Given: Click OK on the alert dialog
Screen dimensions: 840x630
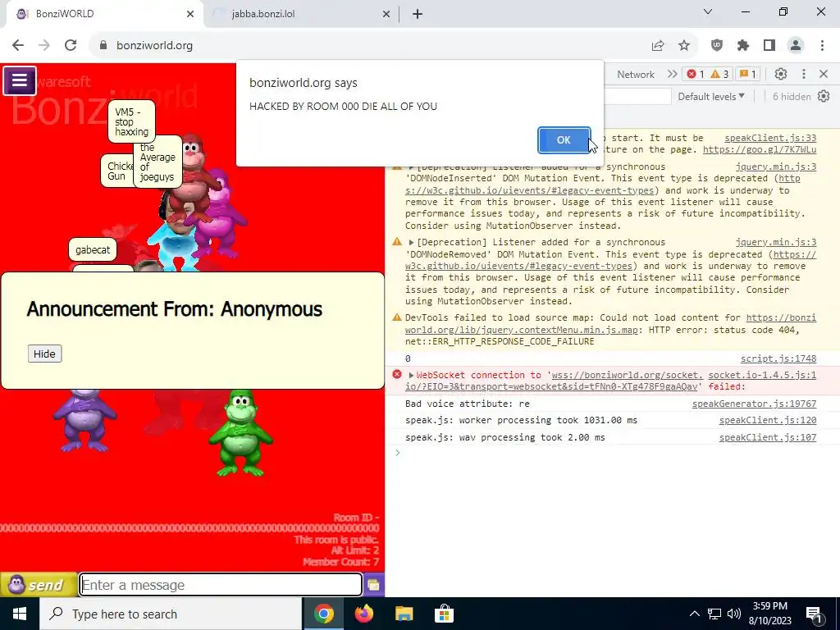Looking at the screenshot, I should pos(564,139).
